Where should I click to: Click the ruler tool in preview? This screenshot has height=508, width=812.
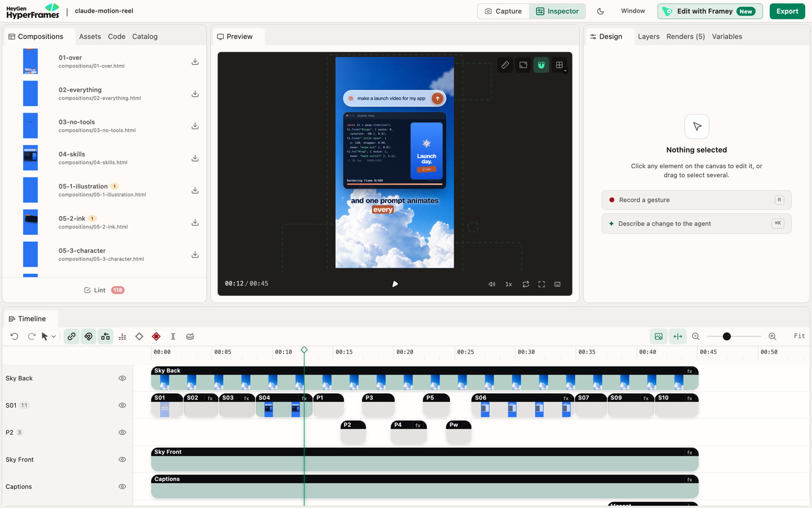(x=505, y=65)
